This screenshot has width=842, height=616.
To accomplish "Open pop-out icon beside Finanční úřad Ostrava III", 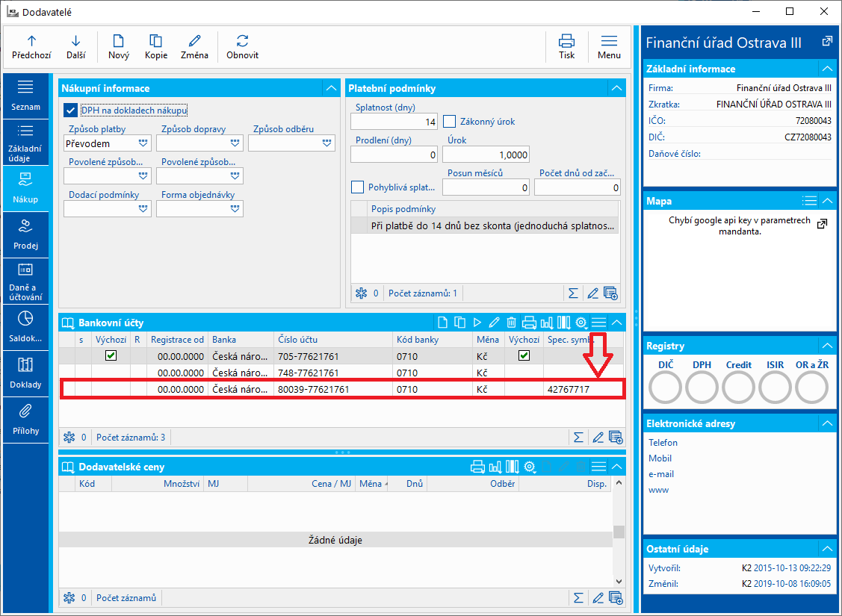I will pyautogui.click(x=827, y=41).
